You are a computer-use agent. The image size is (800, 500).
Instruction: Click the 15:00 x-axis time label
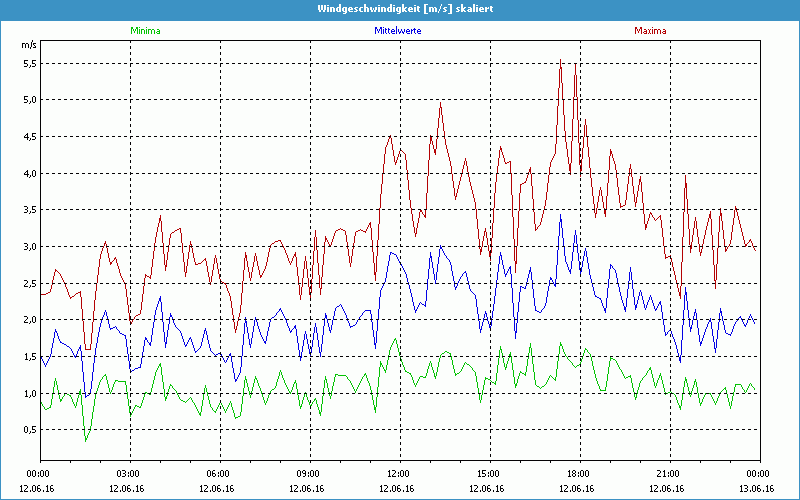click(x=489, y=474)
